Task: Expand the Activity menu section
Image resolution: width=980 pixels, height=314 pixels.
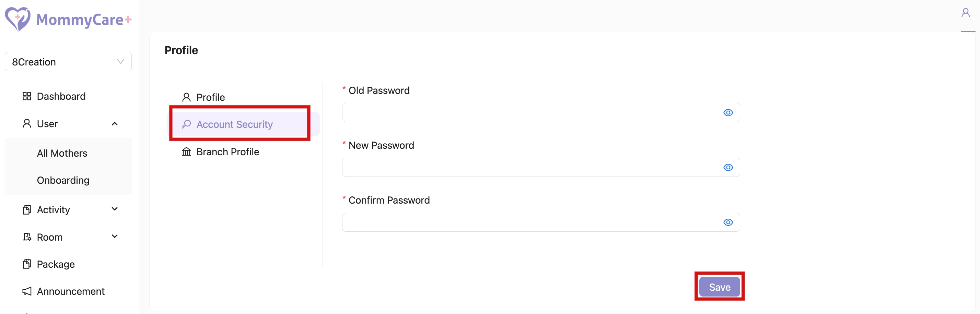Action: point(115,209)
